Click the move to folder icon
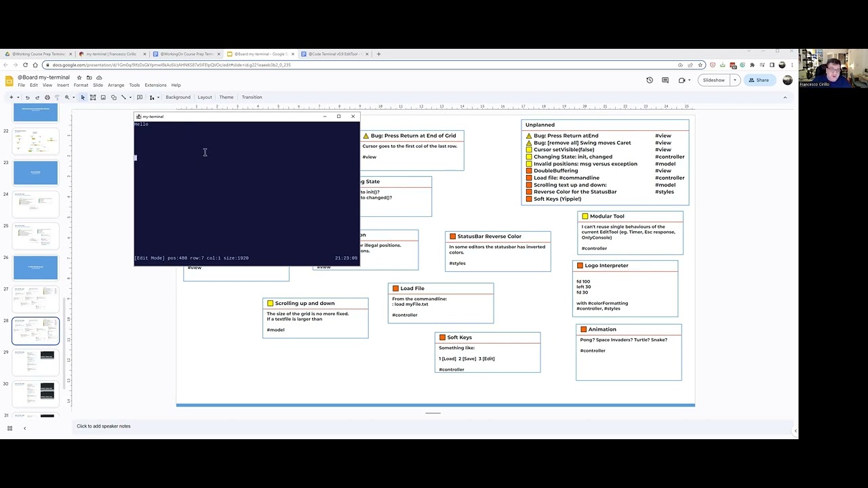 [x=89, y=77]
